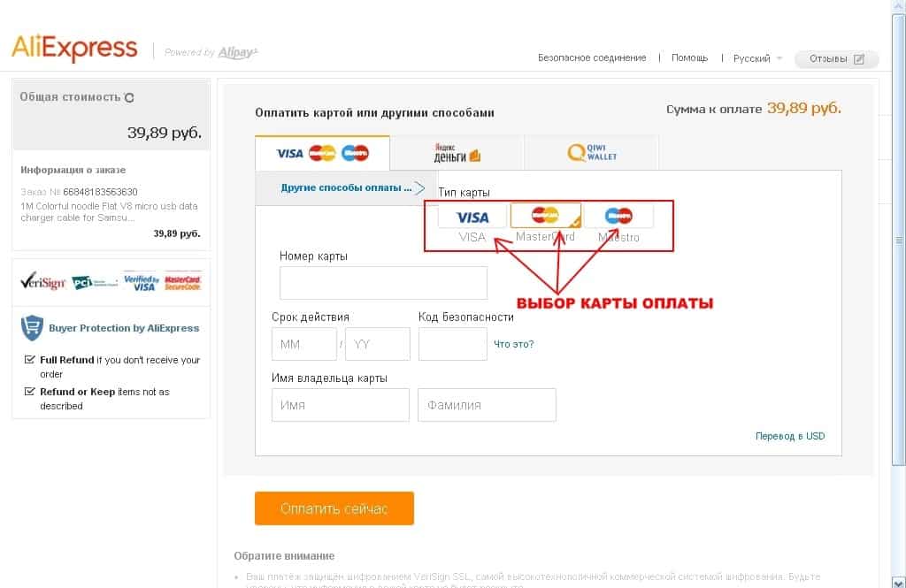The image size is (906, 588).
Task: Switch to the Яндекс Деньги tab
Action: click(x=457, y=153)
